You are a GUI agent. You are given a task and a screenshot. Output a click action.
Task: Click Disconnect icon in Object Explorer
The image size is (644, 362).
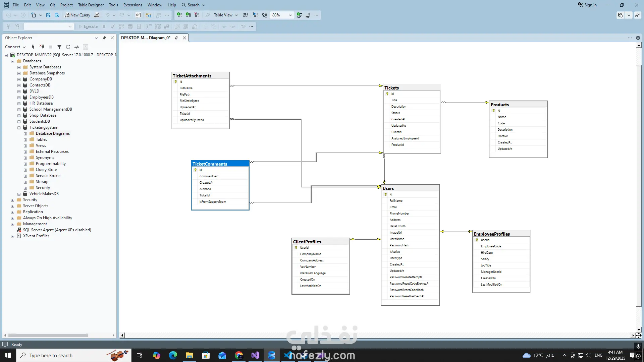42,47
